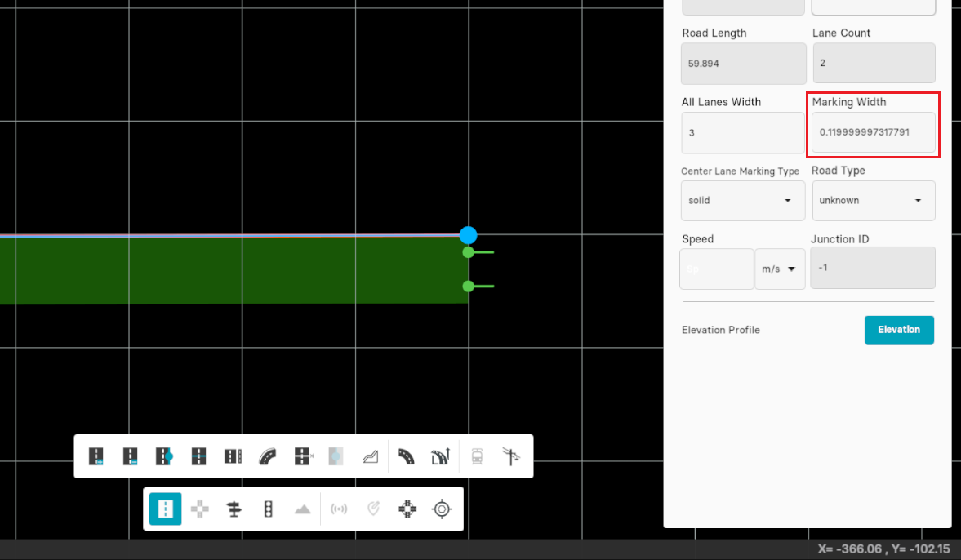Click the roundabout junction icon
961x560 pixels.
click(407, 509)
